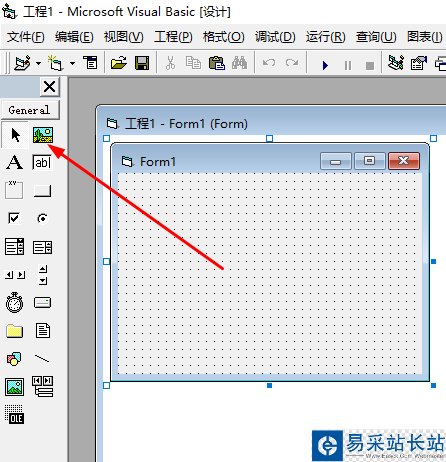Image resolution: width=446 pixels, height=462 pixels.
Task: Open the 调试(D) menu
Action: coord(275,37)
